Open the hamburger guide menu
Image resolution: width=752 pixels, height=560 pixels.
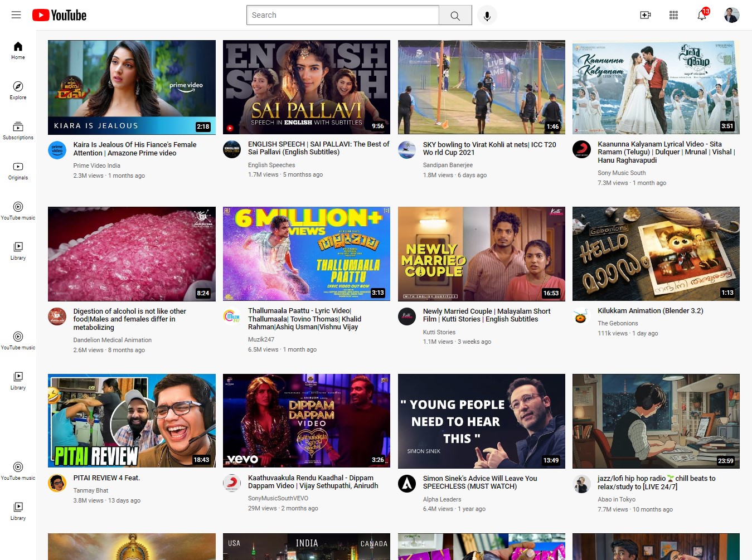point(16,15)
